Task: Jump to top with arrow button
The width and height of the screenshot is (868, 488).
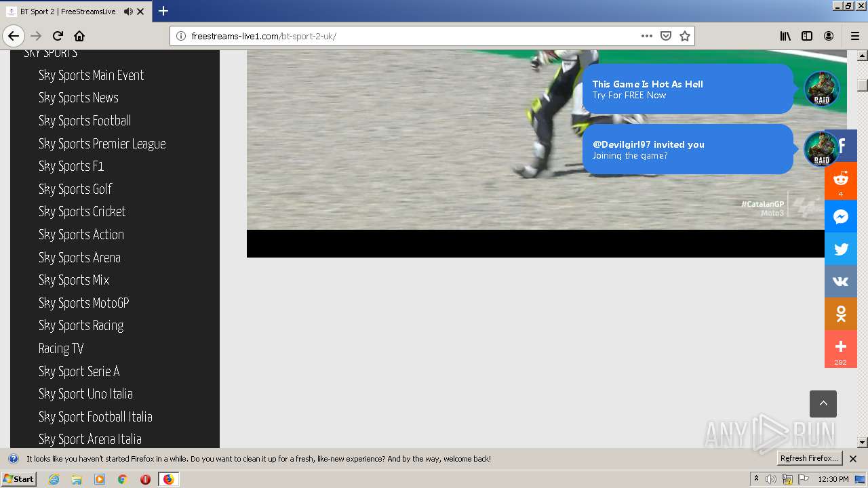Action: [x=823, y=404]
